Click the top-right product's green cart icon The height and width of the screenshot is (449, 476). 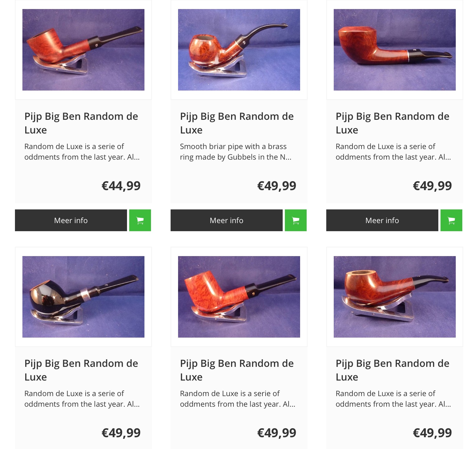(451, 220)
